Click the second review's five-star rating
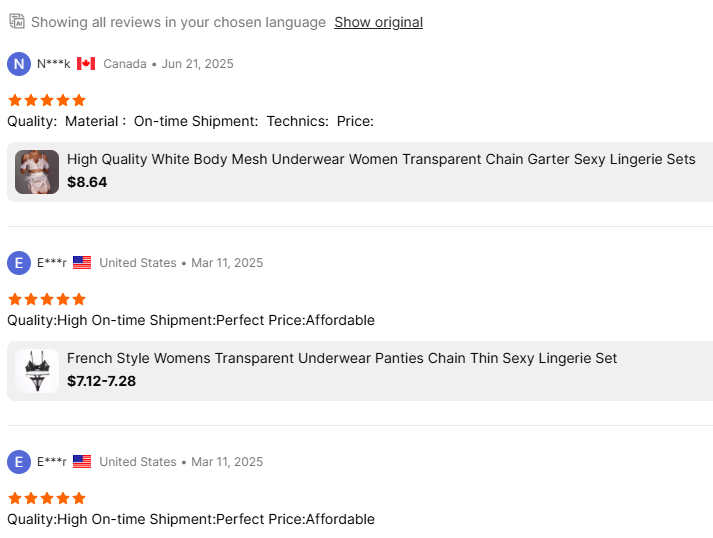This screenshot has width=713, height=538. tap(47, 299)
